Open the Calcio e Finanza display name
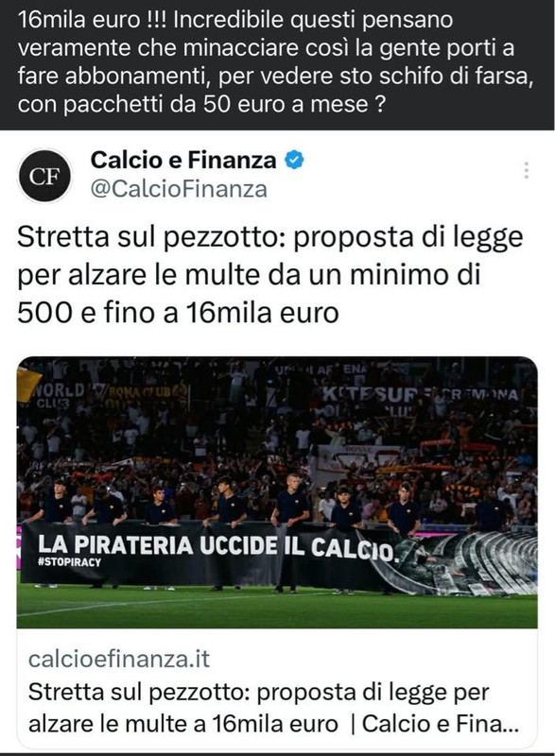Image resolution: width=555 pixels, height=756 pixels. click(x=183, y=160)
